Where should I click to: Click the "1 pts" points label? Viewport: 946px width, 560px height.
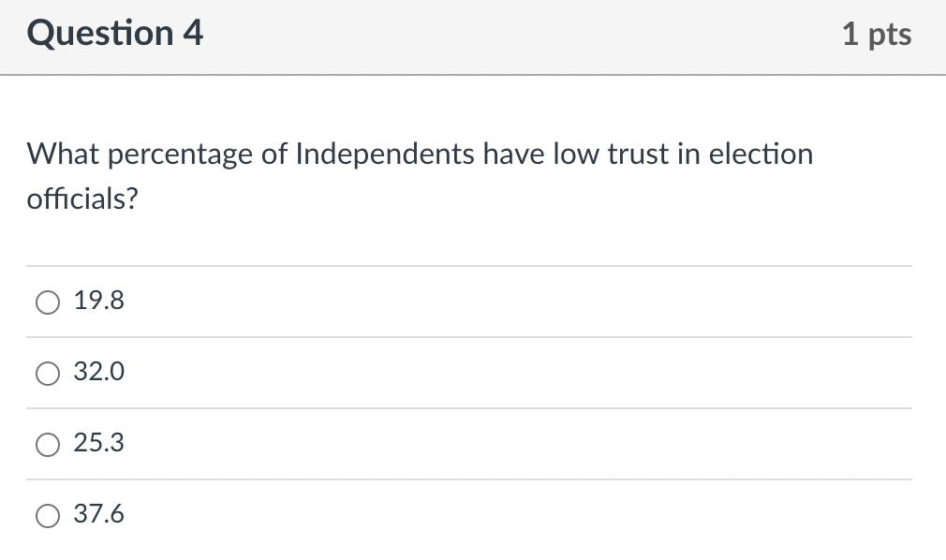pos(876,35)
